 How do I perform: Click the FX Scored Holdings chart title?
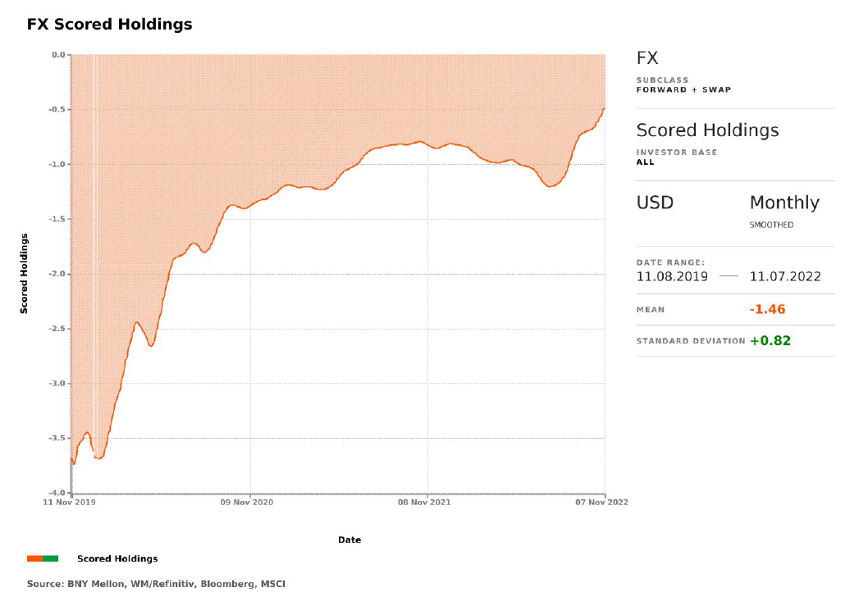[x=110, y=25]
